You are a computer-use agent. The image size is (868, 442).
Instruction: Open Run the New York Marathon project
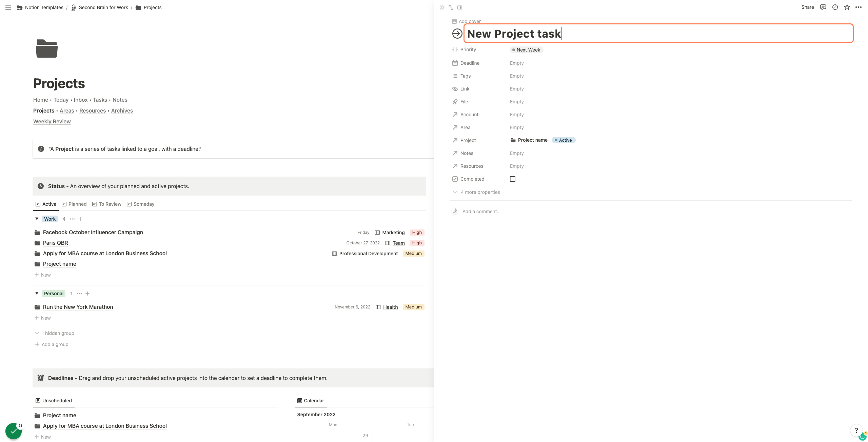point(78,307)
